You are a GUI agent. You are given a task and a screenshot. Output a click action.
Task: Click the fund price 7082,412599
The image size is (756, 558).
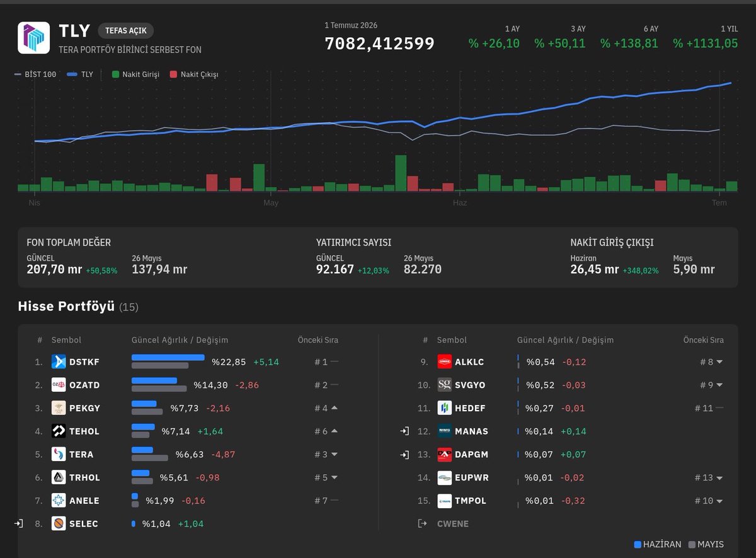379,43
